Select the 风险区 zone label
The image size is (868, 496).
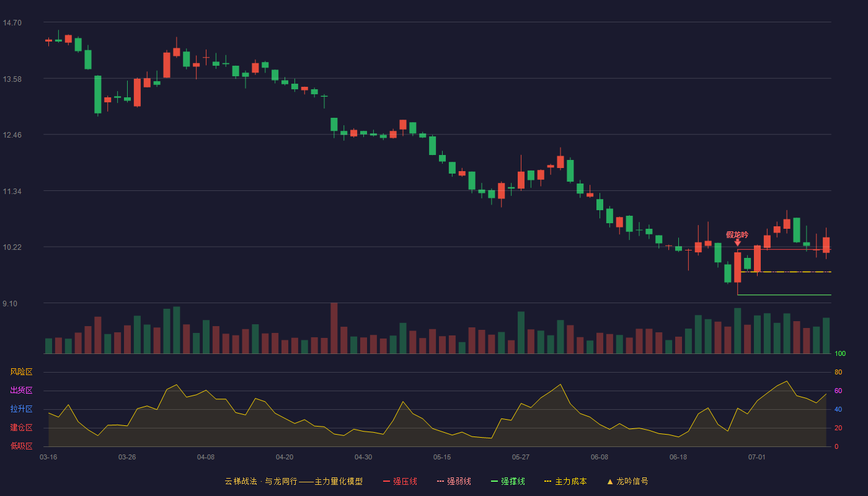click(x=21, y=372)
